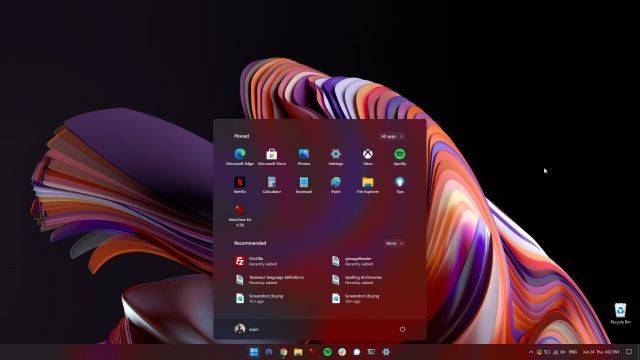Expand the hidden system tray icons chevron

coord(531,352)
